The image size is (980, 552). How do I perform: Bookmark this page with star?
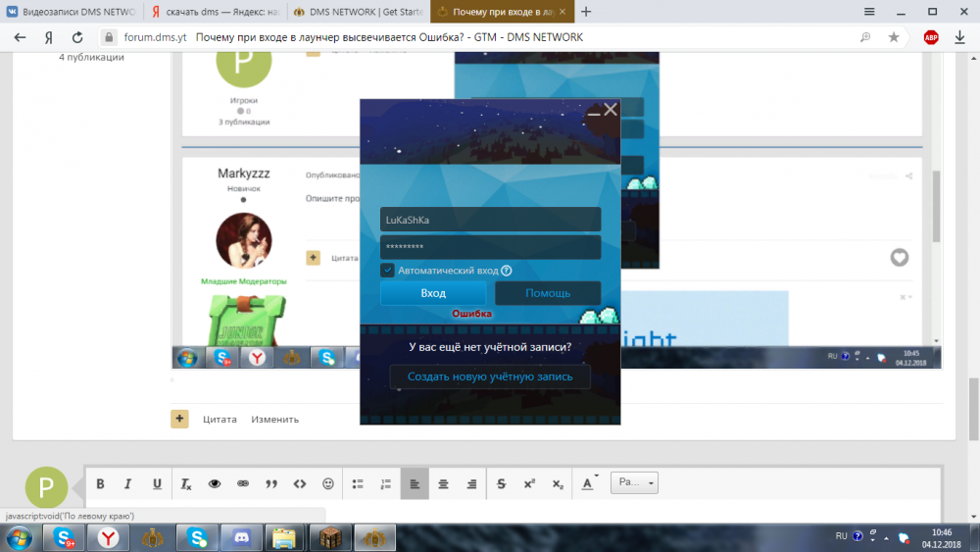coord(894,37)
